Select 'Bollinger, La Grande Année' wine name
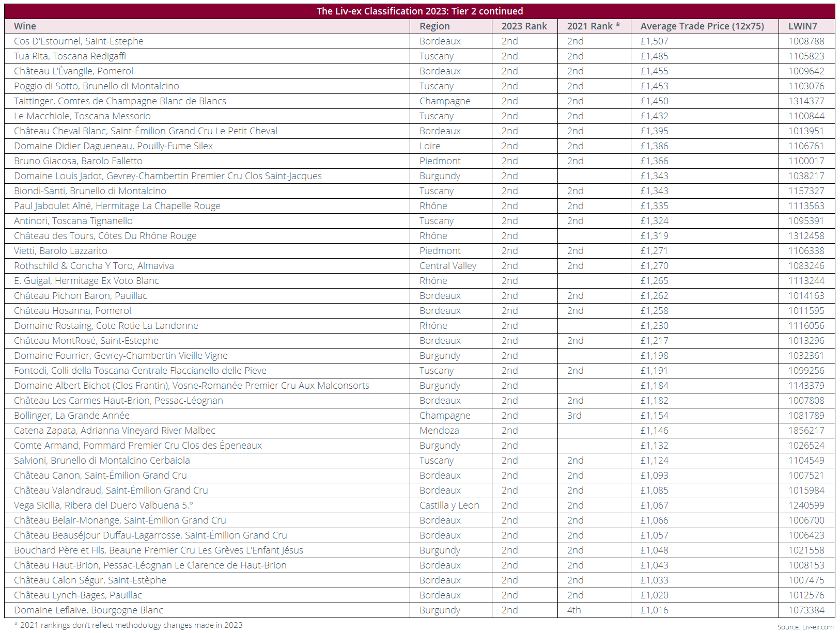Viewport: 840px width, 633px height. point(72,416)
